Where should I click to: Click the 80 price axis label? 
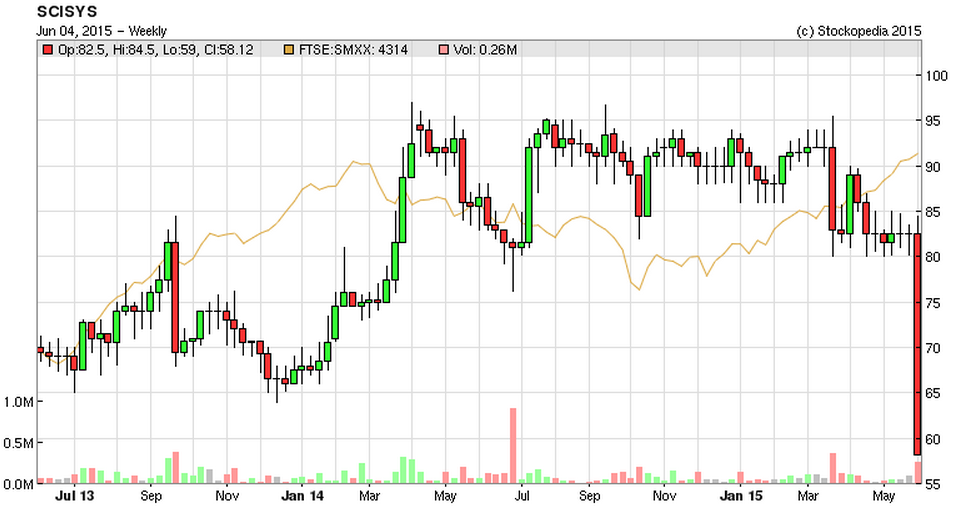933,257
